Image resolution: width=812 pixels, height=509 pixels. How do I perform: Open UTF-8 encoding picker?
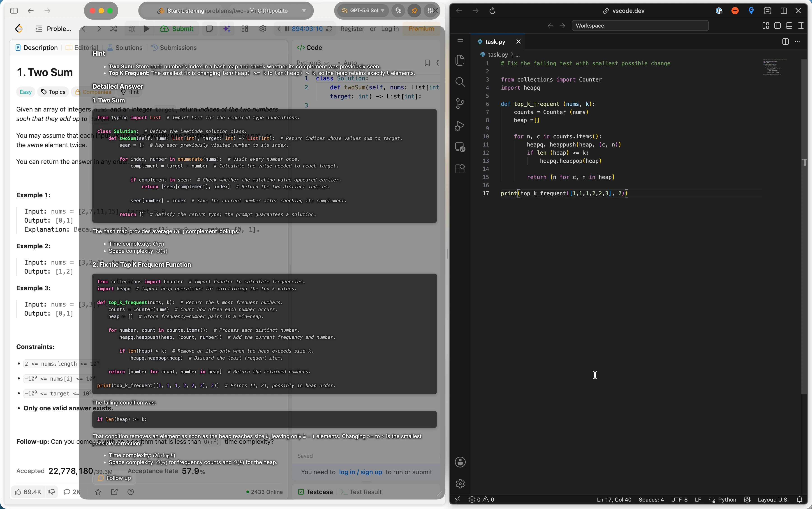[x=679, y=500]
